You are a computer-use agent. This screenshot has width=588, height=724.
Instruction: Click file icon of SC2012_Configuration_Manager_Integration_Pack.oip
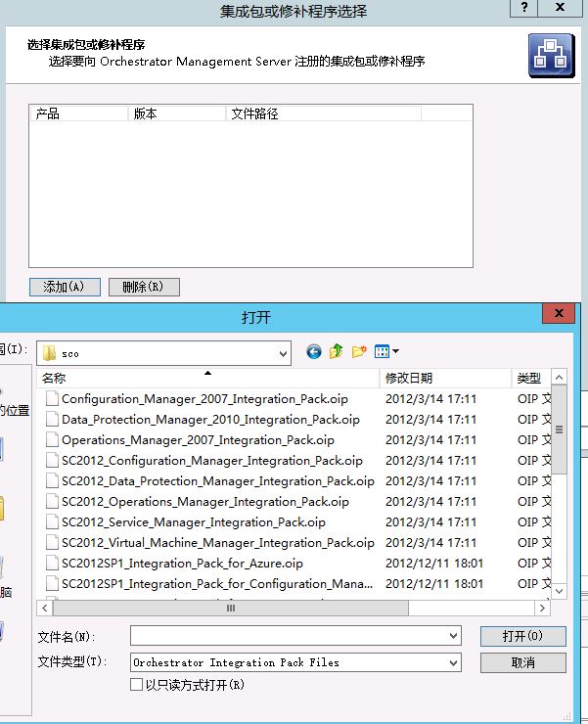(x=52, y=461)
